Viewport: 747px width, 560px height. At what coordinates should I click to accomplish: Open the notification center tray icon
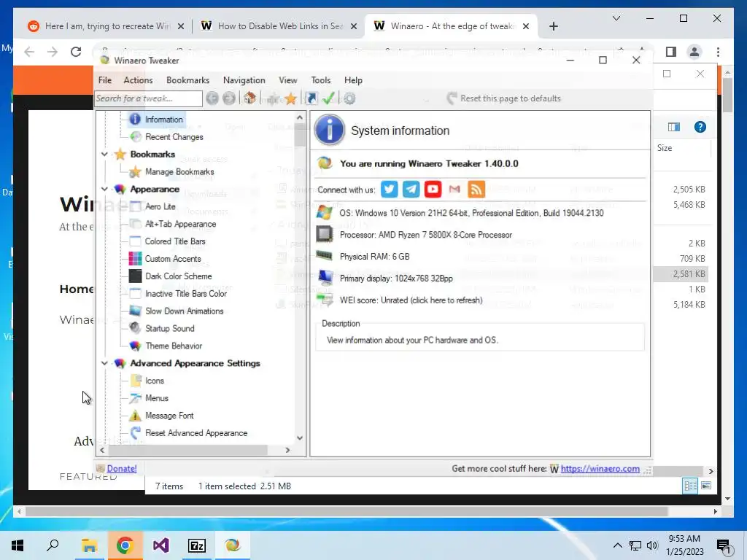click(724, 546)
